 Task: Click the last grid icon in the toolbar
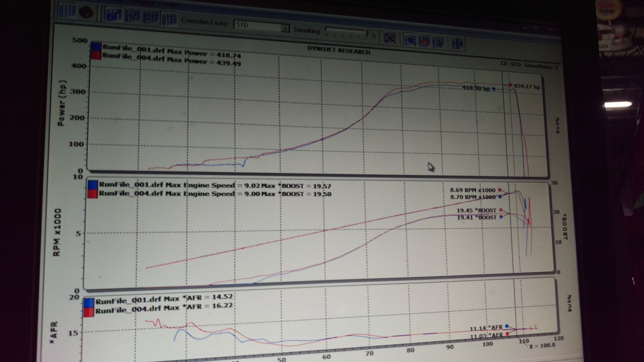point(457,43)
